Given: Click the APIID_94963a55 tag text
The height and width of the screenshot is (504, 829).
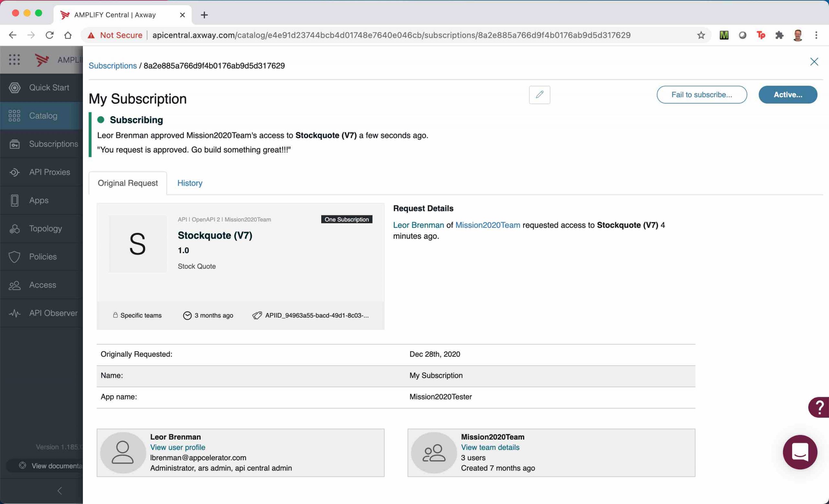Looking at the screenshot, I should coord(317,315).
